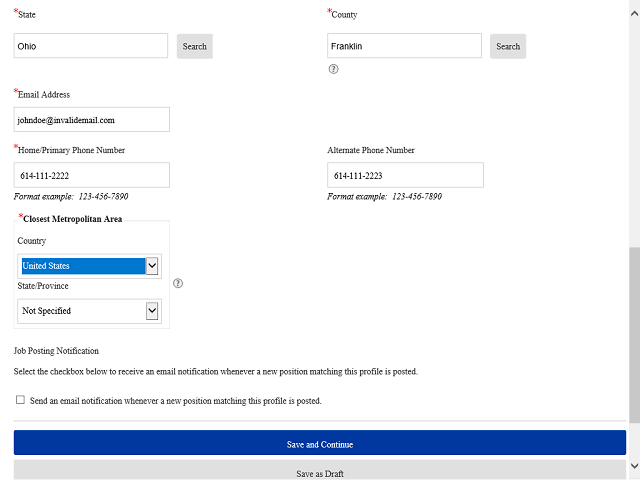
Task: Focus the State input containing Ohio
Action: click(91, 46)
